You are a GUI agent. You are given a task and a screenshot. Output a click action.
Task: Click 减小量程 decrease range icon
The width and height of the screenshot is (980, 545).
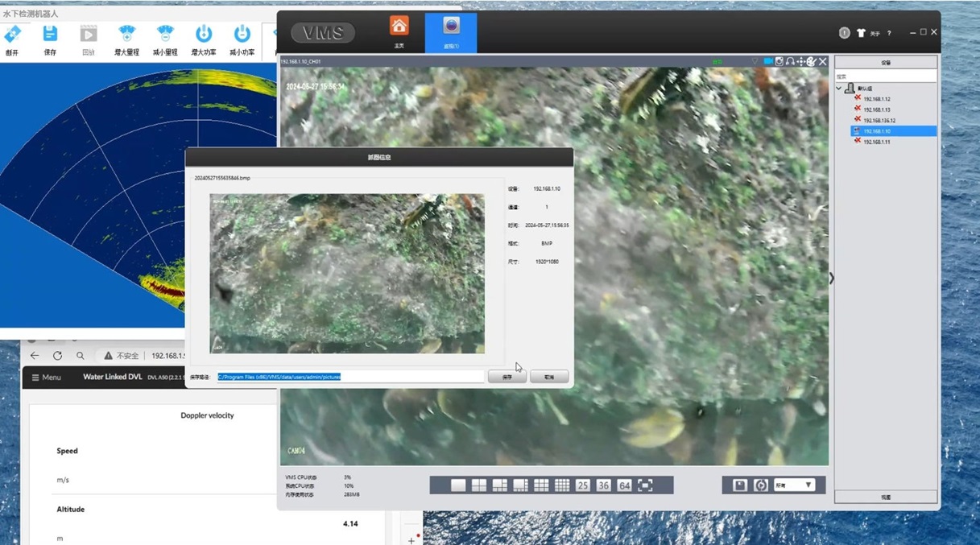point(165,34)
